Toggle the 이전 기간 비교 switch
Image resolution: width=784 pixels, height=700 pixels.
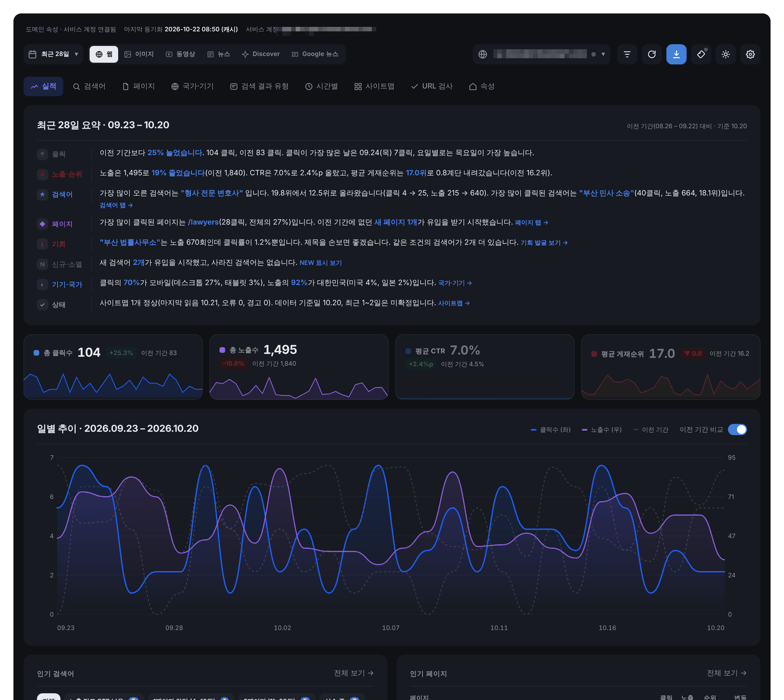(x=738, y=430)
